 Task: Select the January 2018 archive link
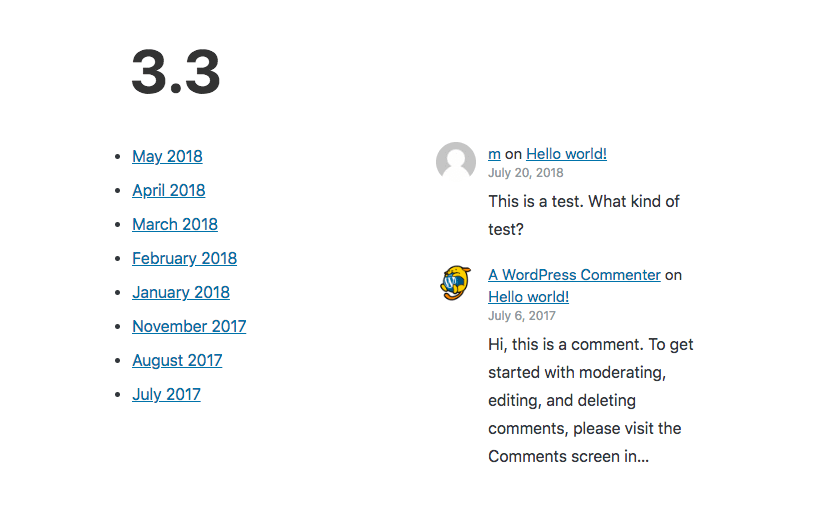coord(181,292)
